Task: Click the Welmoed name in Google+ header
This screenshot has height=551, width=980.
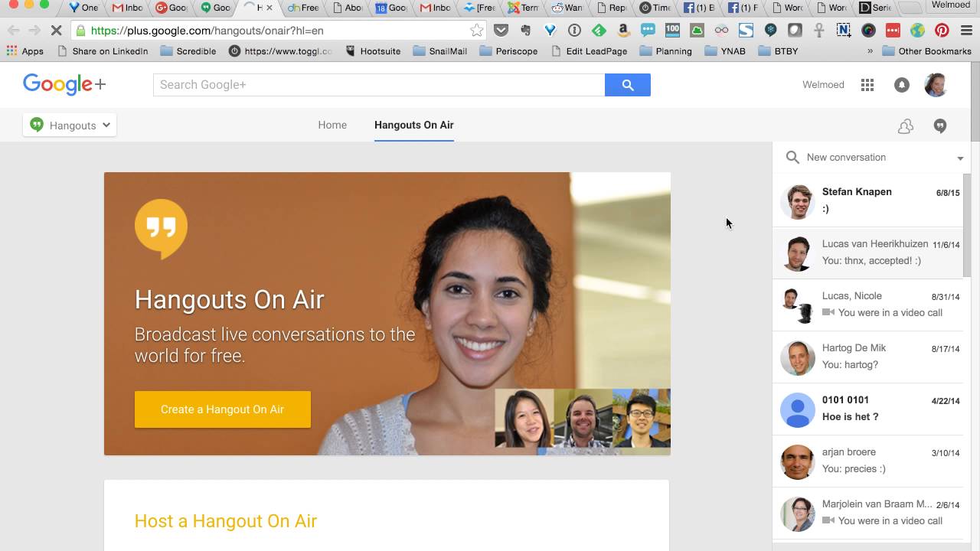Action: click(x=823, y=85)
